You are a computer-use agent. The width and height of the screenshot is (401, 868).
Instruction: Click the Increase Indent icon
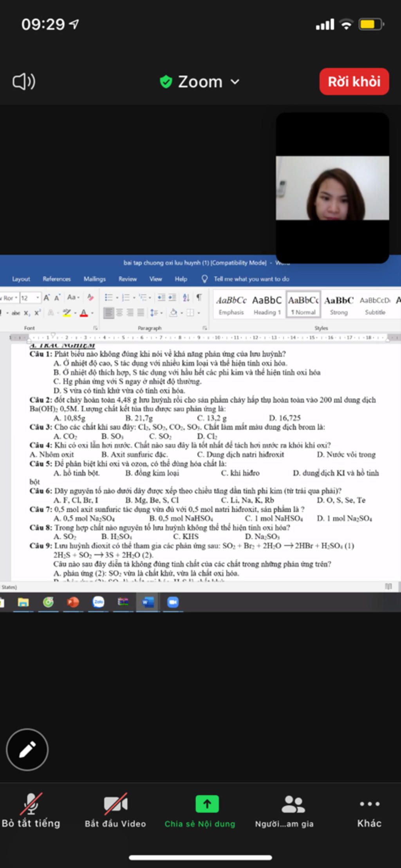[172, 298]
